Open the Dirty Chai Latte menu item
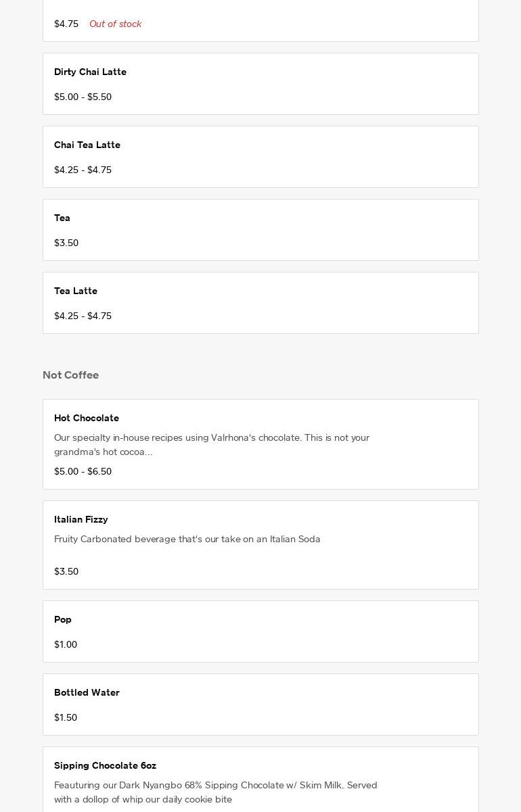The height and width of the screenshot is (812, 521). click(x=90, y=72)
